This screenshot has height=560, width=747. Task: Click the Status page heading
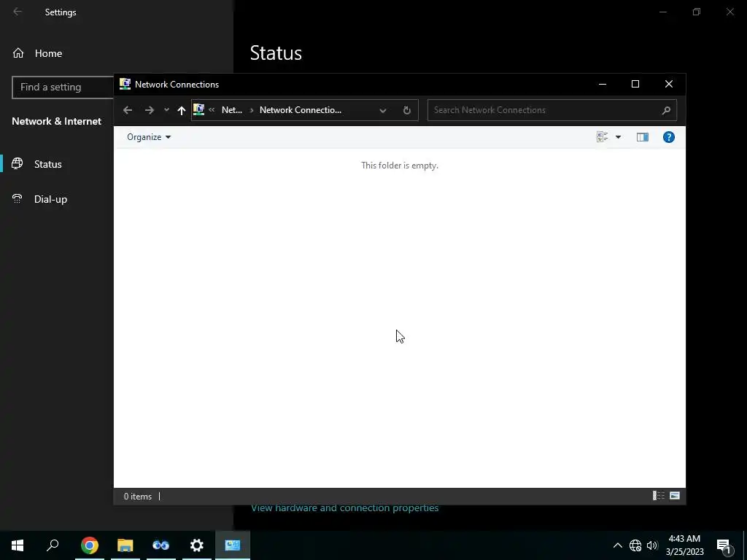(x=276, y=52)
